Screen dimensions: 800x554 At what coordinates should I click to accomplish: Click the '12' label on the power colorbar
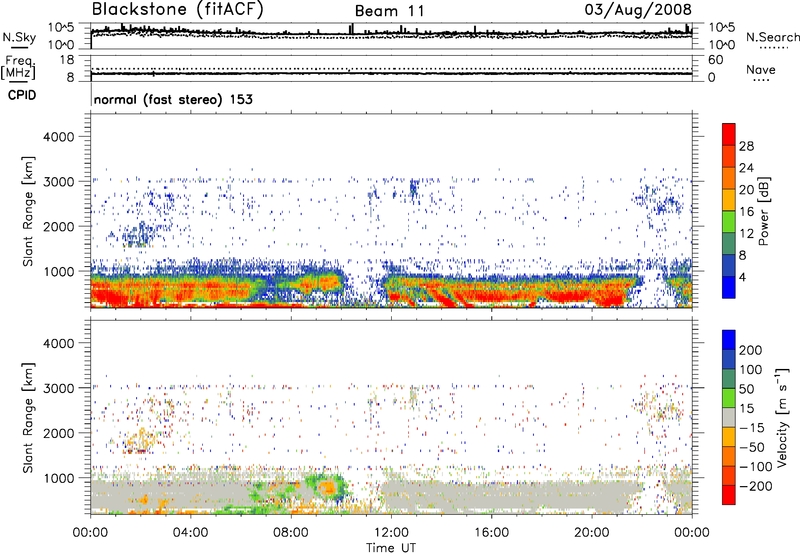746,234
